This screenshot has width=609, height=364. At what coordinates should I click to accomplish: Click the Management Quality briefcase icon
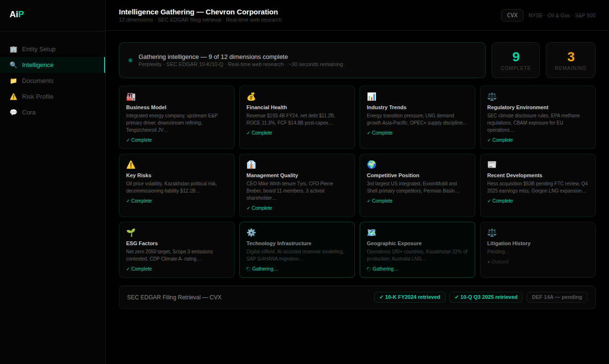click(251, 165)
